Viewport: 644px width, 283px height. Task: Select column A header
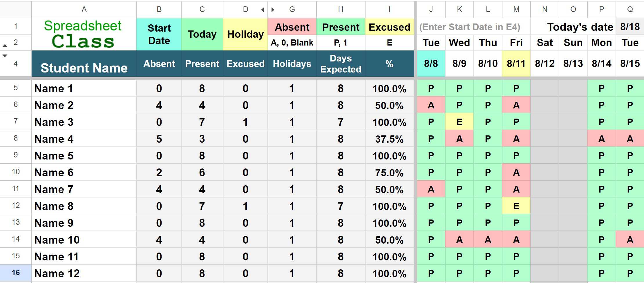pyautogui.click(x=84, y=10)
